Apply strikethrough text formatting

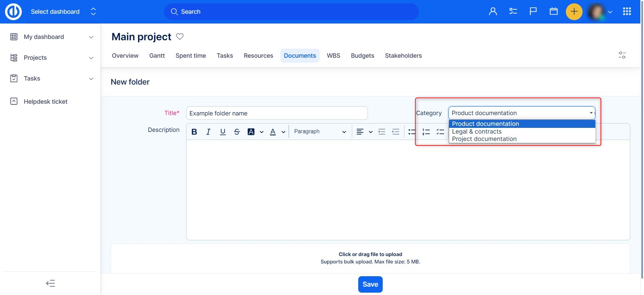point(237,132)
